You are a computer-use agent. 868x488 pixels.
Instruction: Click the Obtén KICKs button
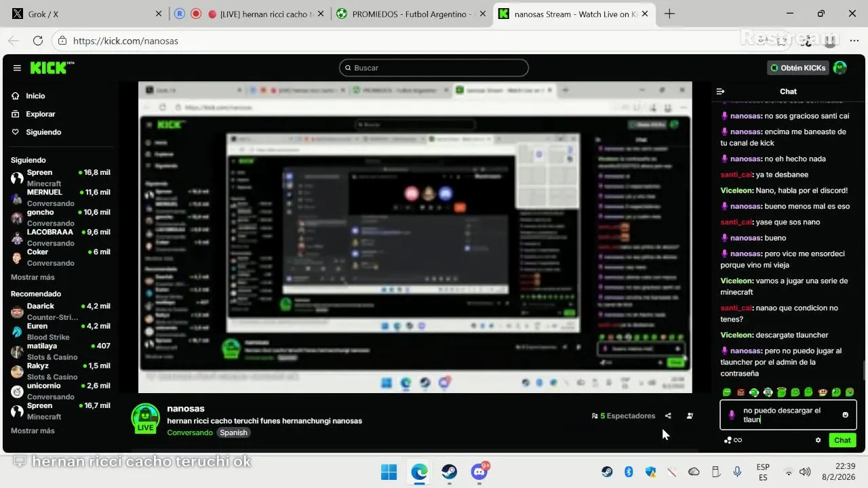(798, 68)
